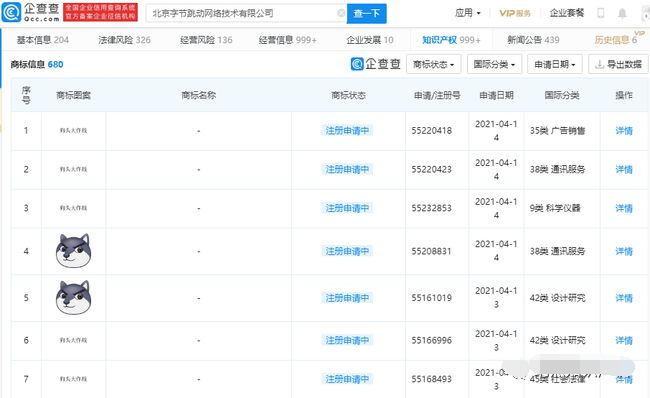Click the 申请日期 column header
The image size is (650, 398).
(496, 95)
